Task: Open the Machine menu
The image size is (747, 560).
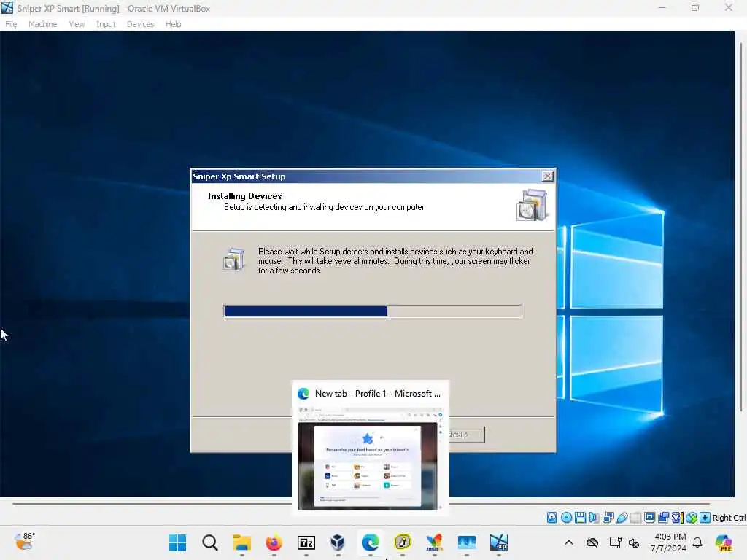Action: click(x=42, y=24)
